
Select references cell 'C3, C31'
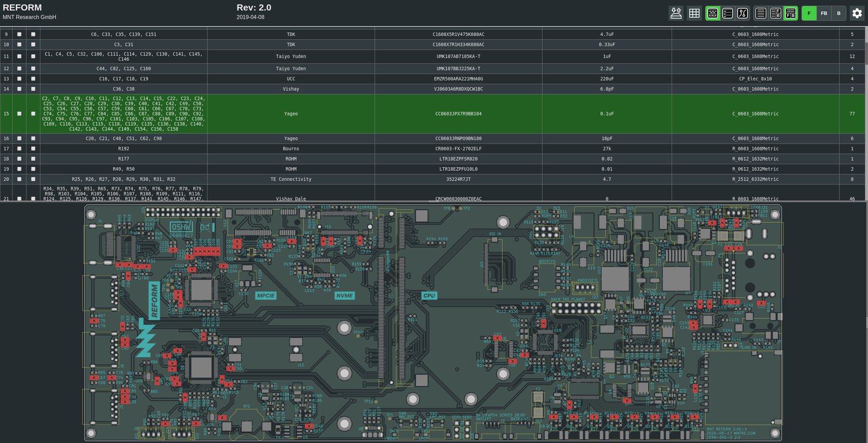point(124,45)
